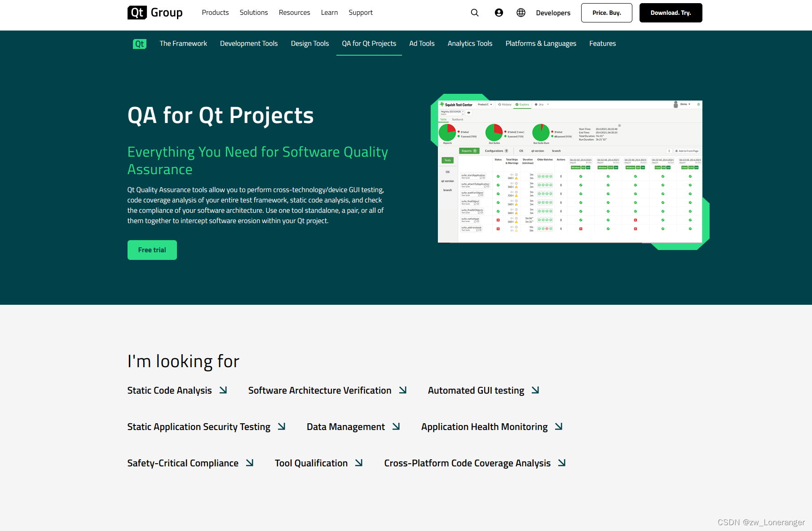Select the Design Tools tab
The height and width of the screenshot is (531, 812).
(310, 44)
